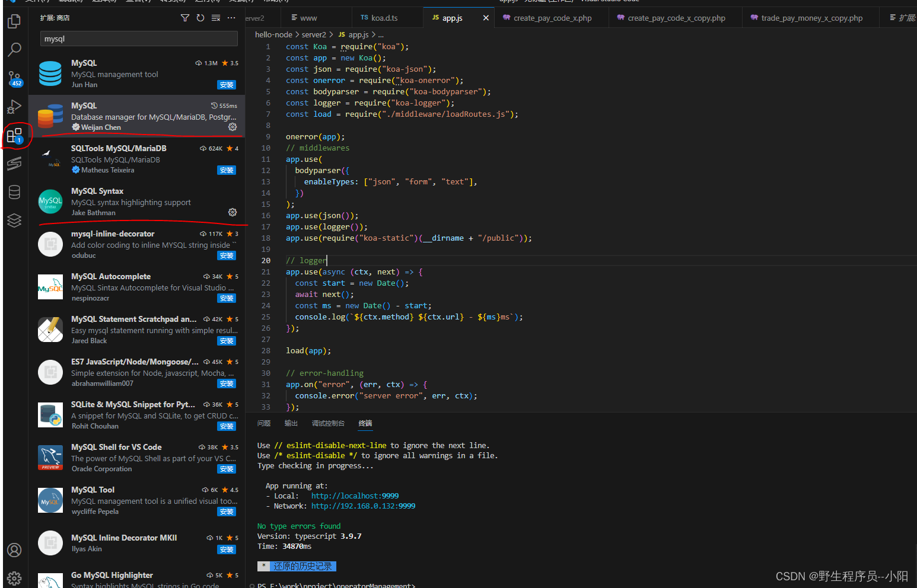Viewport: 917px width, 588px height.
Task: Open the Database cylinder view in activity bar
Action: pos(14,192)
